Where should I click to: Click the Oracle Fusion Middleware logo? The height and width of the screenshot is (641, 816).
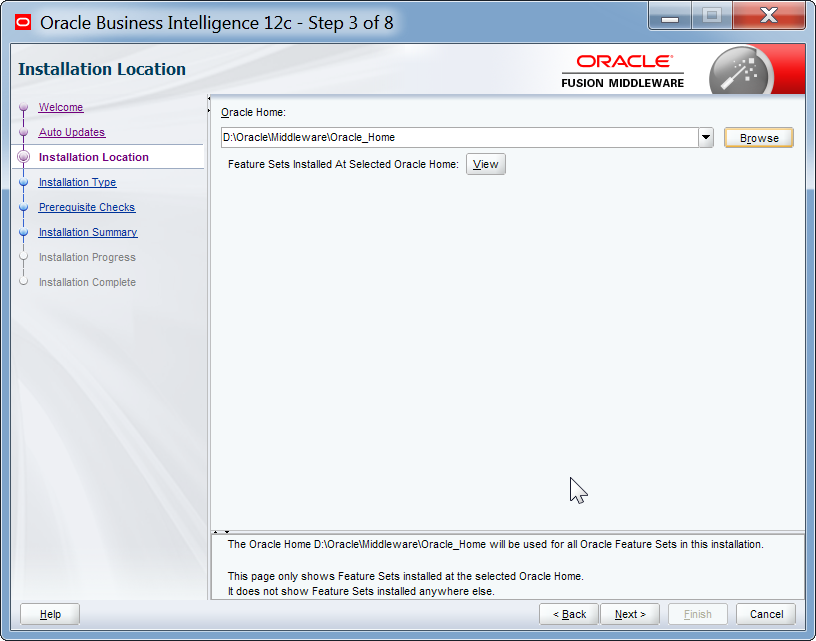pyautogui.click(x=623, y=71)
